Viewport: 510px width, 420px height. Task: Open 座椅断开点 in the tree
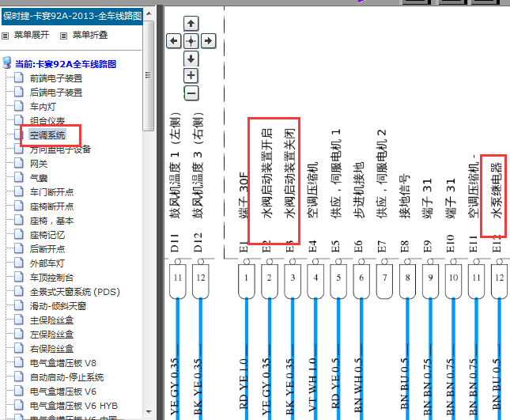[51, 206]
